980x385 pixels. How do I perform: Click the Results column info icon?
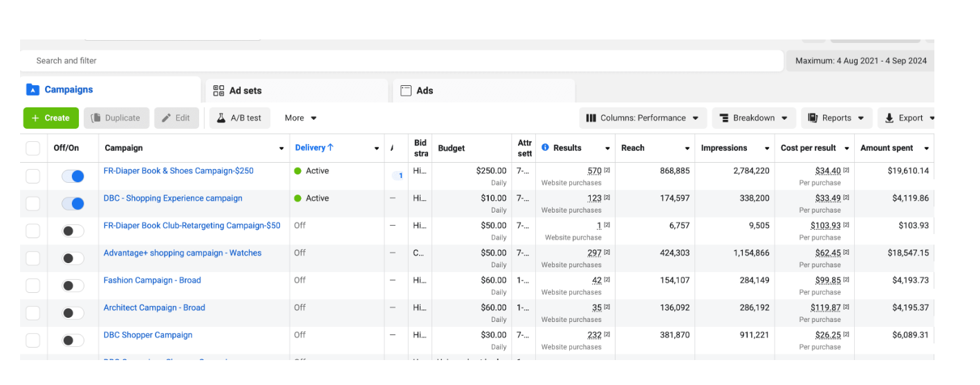pyautogui.click(x=545, y=148)
